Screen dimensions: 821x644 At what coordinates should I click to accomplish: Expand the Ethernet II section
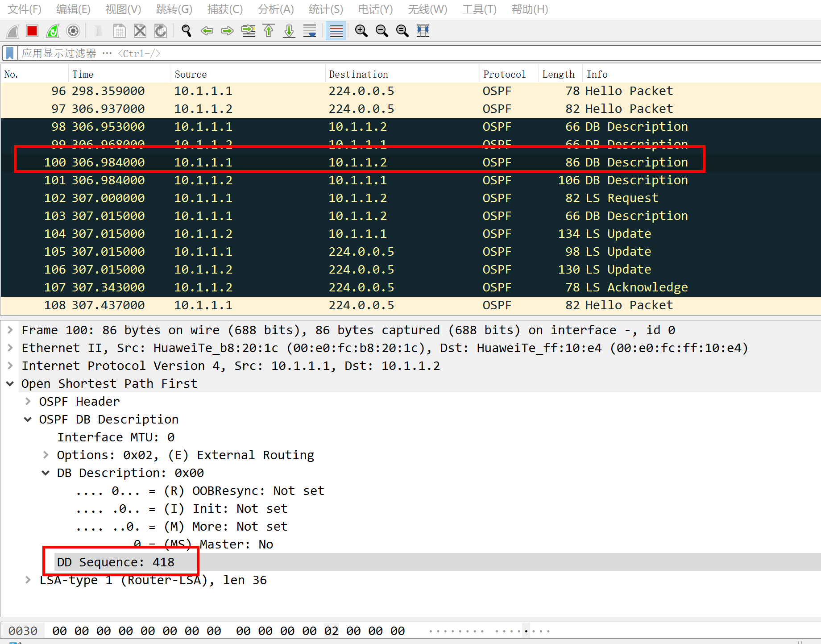point(10,348)
